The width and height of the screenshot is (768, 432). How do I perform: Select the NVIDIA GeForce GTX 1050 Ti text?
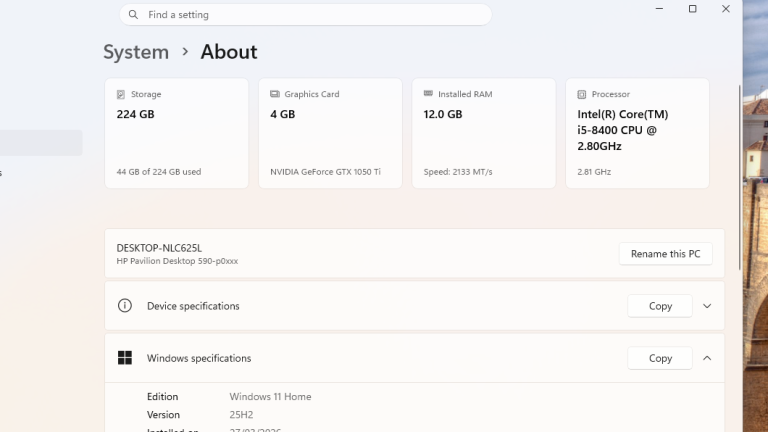click(x=325, y=172)
